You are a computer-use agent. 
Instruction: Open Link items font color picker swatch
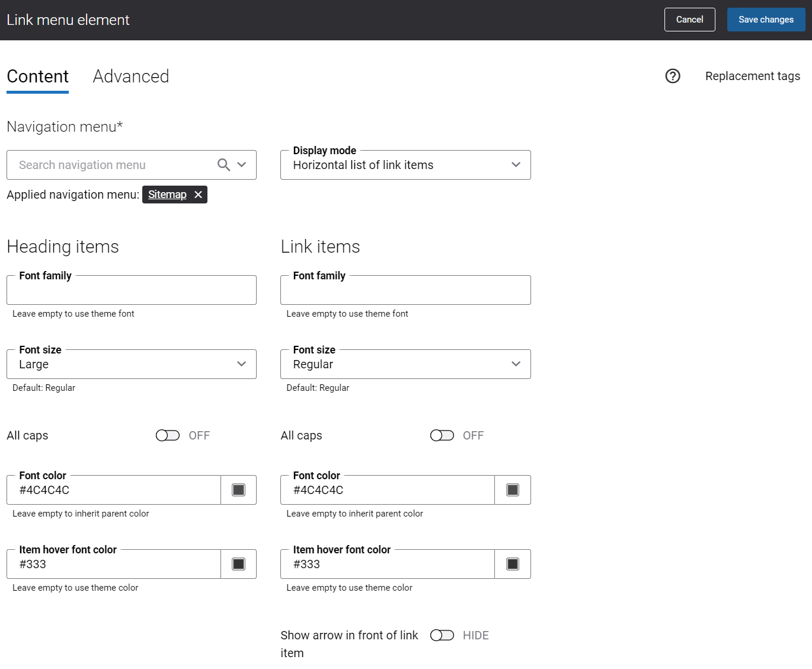(x=513, y=490)
